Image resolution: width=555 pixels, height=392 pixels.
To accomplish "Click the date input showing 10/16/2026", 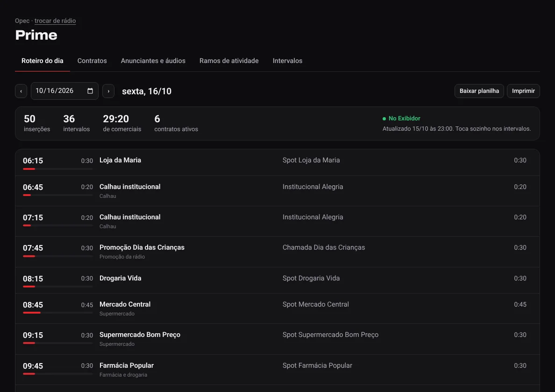I will click(64, 91).
